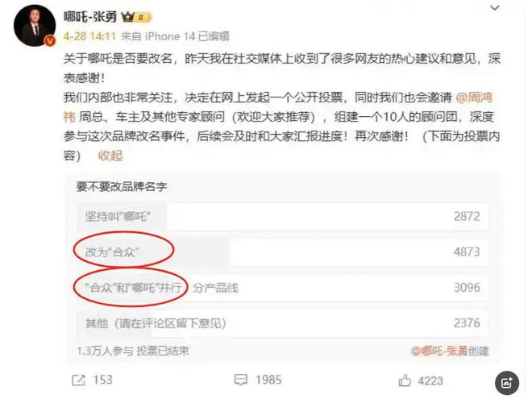Expand the post options chevron

(x=495, y=8)
